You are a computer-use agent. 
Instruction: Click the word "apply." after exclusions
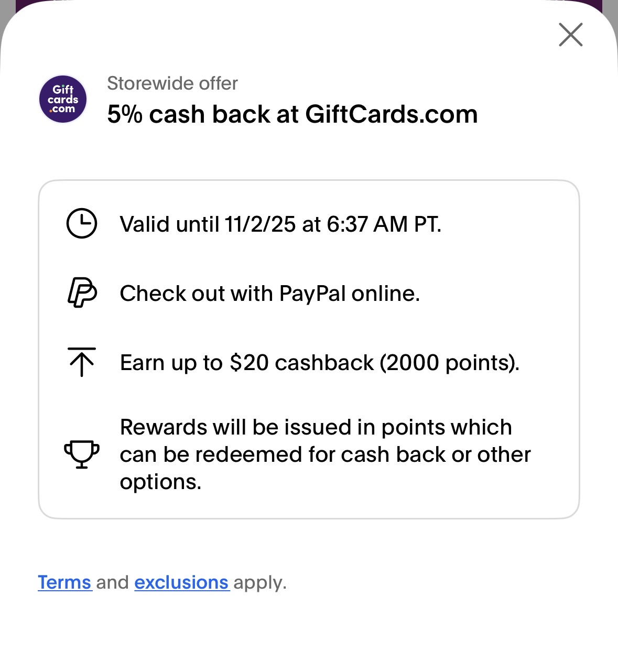pyautogui.click(x=260, y=582)
